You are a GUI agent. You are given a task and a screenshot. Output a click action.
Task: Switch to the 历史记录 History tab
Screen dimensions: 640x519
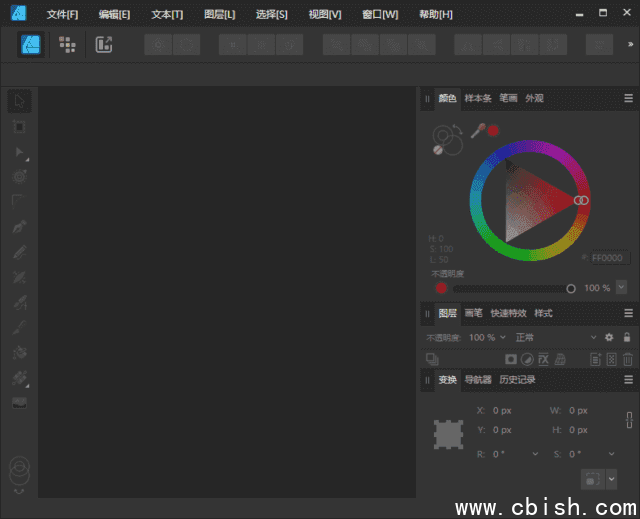tap(517, 380)
